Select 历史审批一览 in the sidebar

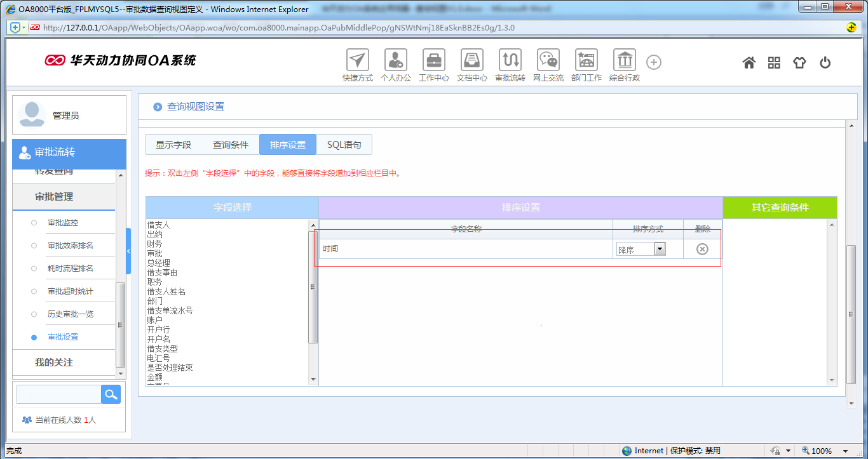[70, 314]
